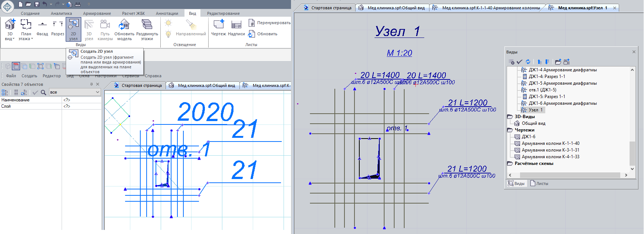Click the refresh icon in Виды panel
The width and height of the screenshot is (644, 234).
click(x=528, y=62)
